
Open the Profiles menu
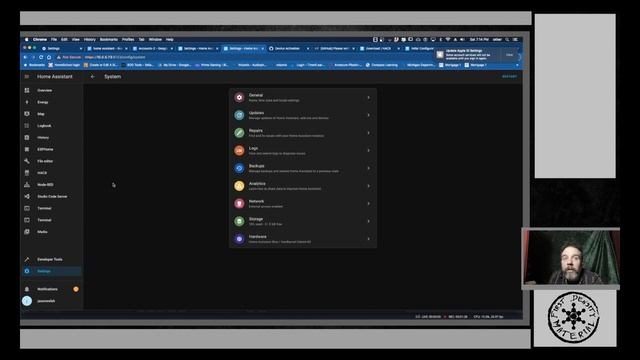tap(128, 40)
